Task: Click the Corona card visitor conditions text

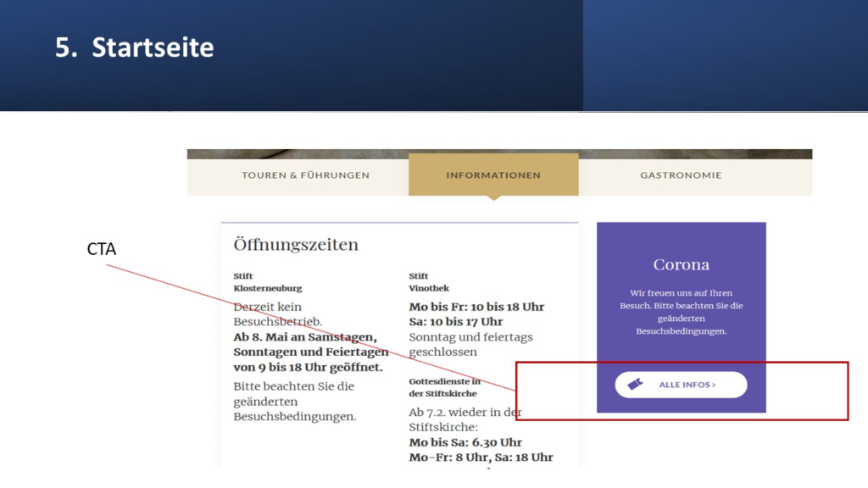Action: (681, 312)
